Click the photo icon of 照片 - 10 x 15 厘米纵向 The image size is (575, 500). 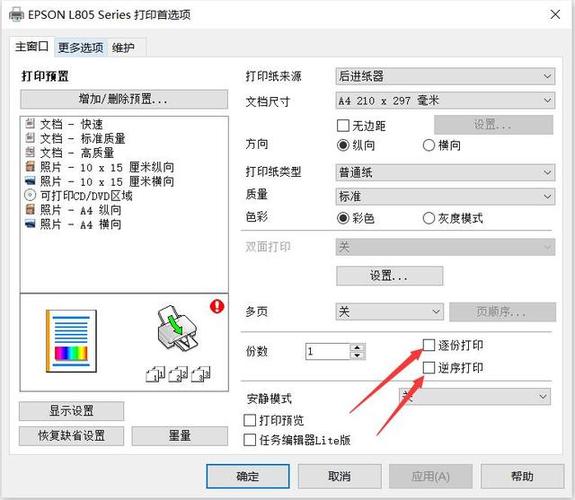point(30,167)
